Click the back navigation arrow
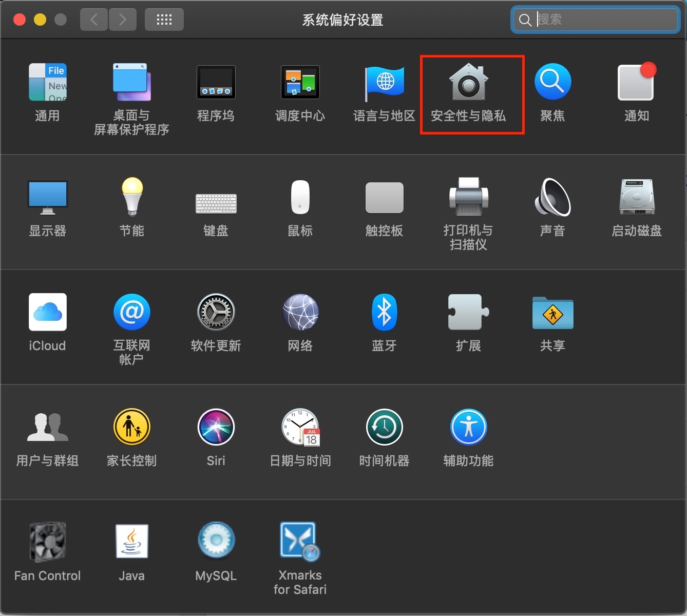687x616 pixels. click(x=94, y=20)
